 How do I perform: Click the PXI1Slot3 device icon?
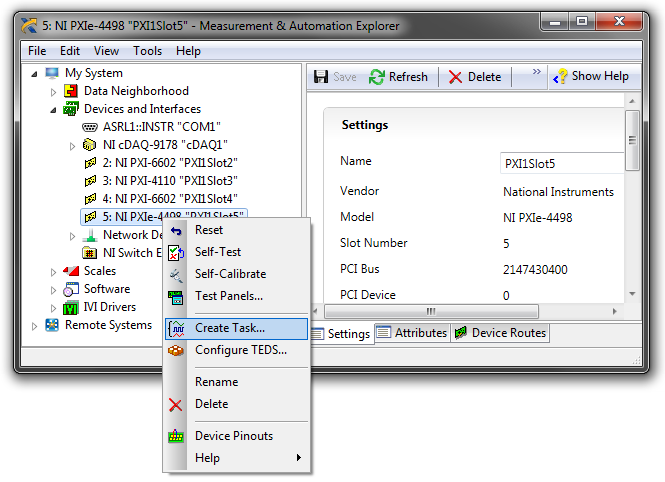click(90, 181)
